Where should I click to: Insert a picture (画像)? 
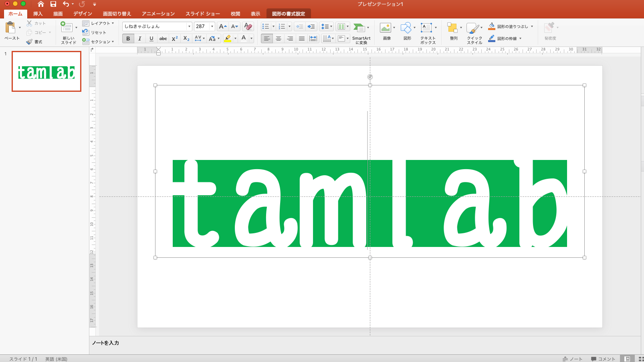(x=386, y=27)
